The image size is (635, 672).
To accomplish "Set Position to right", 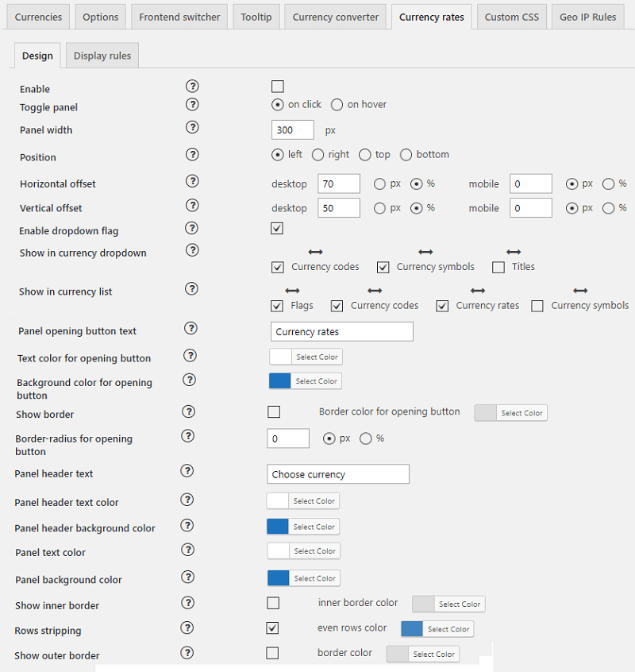I will [x=317, y=155].
